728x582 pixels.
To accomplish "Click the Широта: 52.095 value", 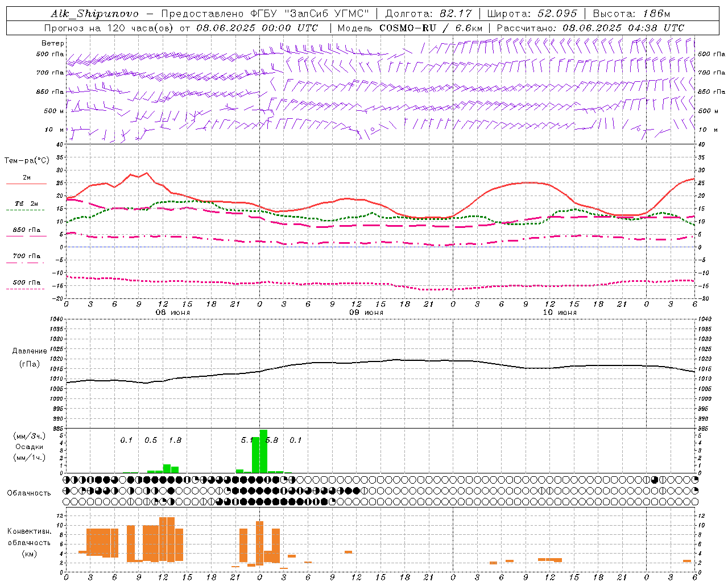I will [532, 14].
